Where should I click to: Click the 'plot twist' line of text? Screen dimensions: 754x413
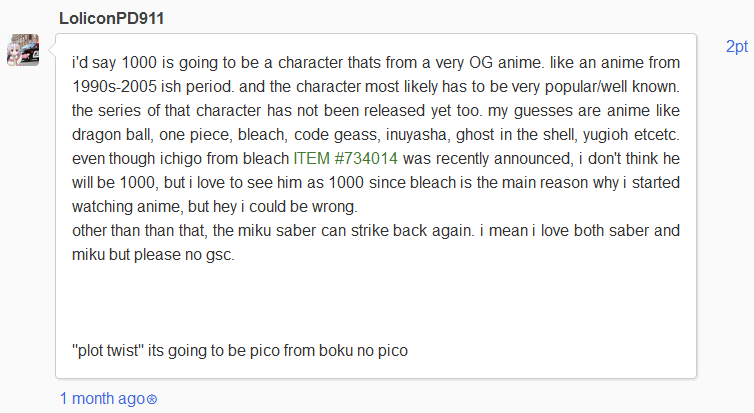[x=240, y=350]
